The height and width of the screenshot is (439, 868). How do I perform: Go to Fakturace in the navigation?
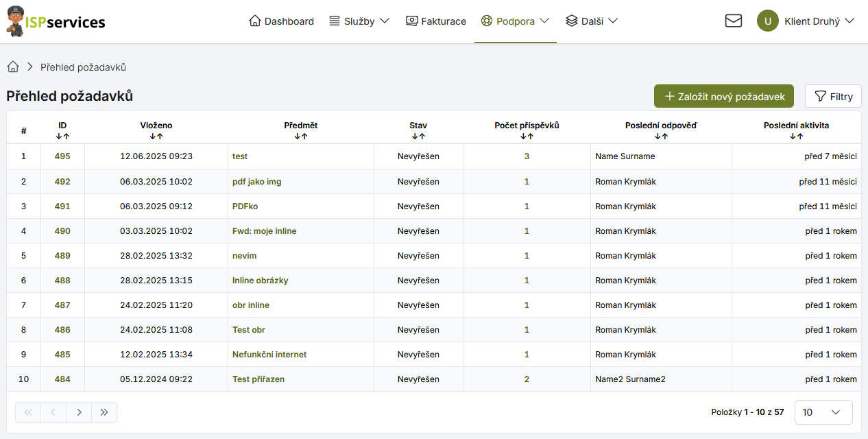pos(436,21)
